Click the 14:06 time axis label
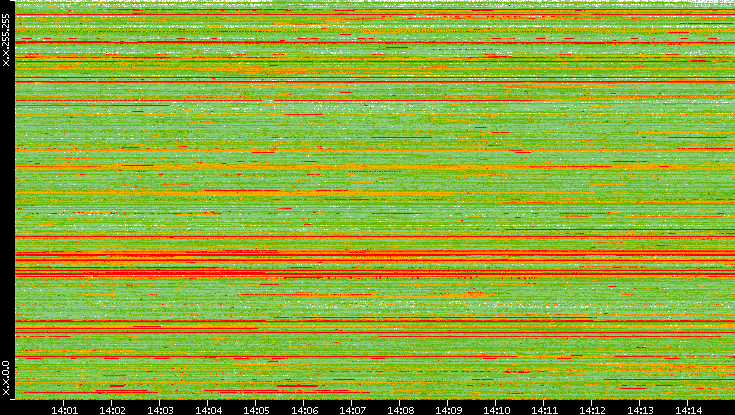 point(304,411)
